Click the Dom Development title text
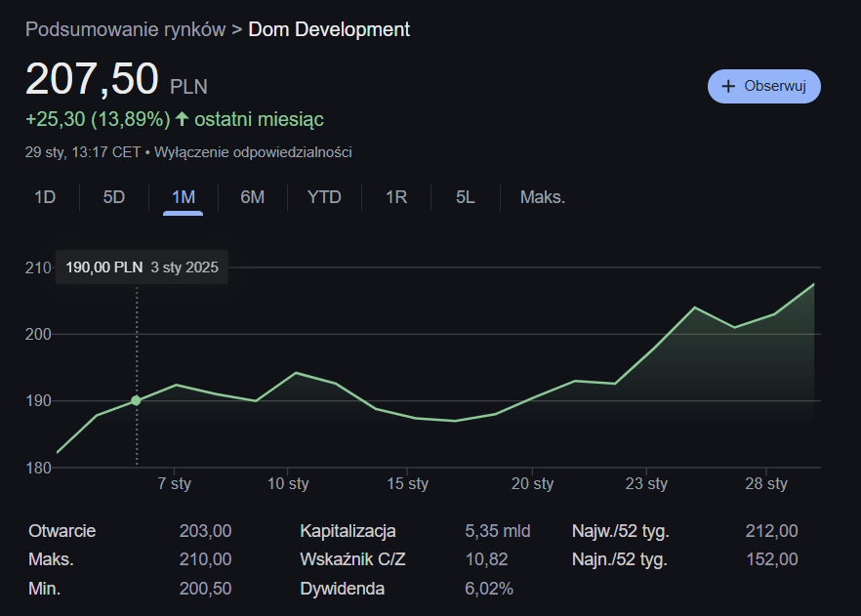Viewport: 861px width, 616px height. point(329,29)
